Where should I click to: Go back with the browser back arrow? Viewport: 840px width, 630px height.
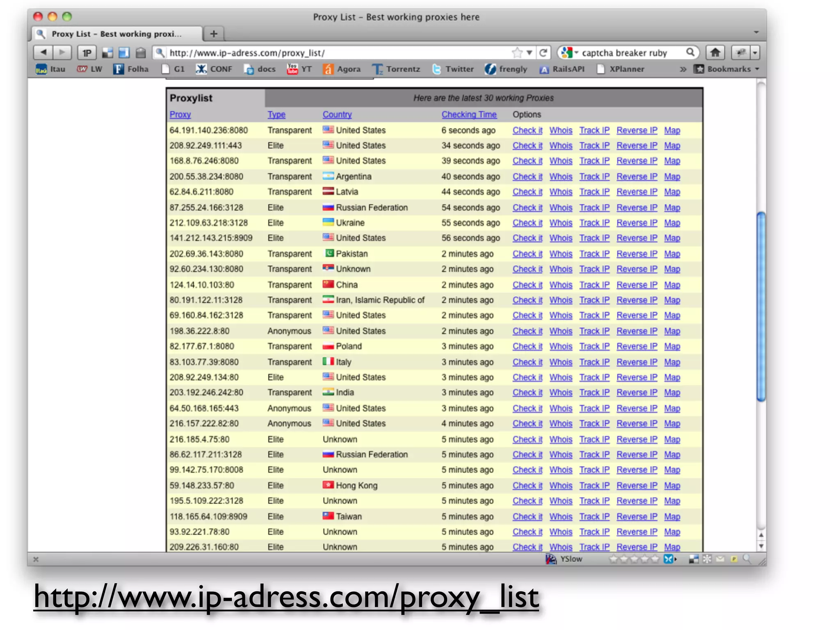(43, 52)
